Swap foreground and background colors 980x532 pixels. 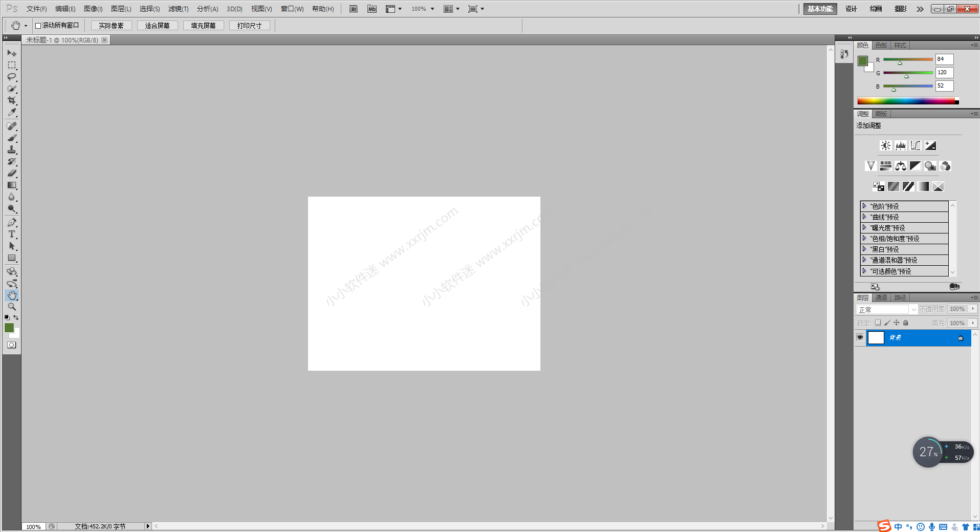[x=16, y=317]
